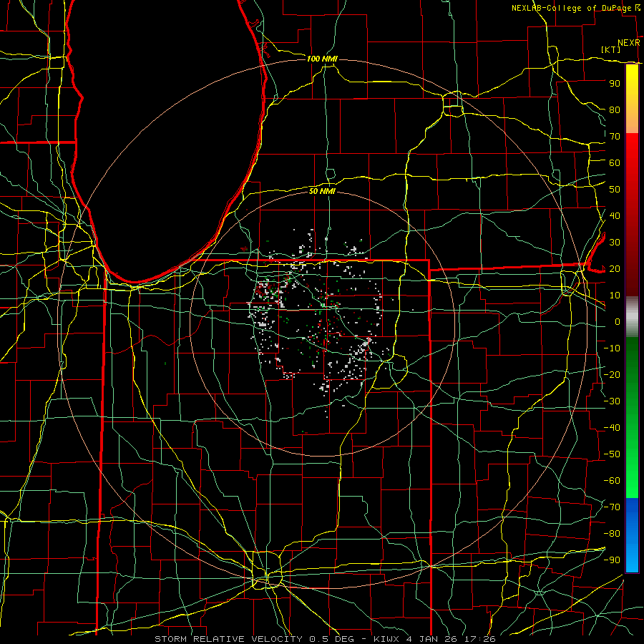The height and width of the screenshot is (644, 644).
Task: Click the "STORM RELATIVE VELOCITY" product title
Action: tap(228, 639)
